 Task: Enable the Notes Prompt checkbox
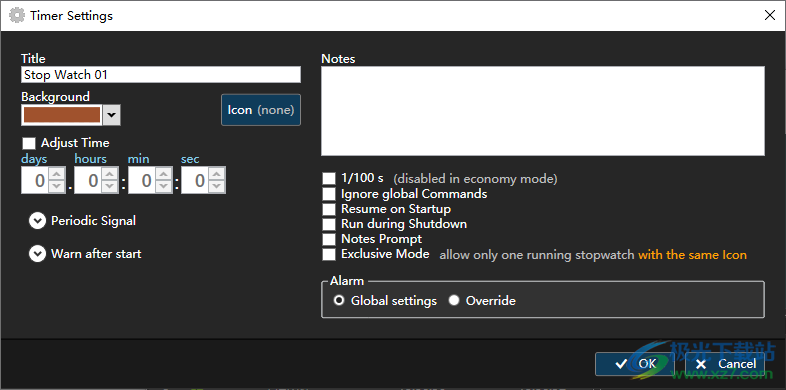[x=329, y=239]
